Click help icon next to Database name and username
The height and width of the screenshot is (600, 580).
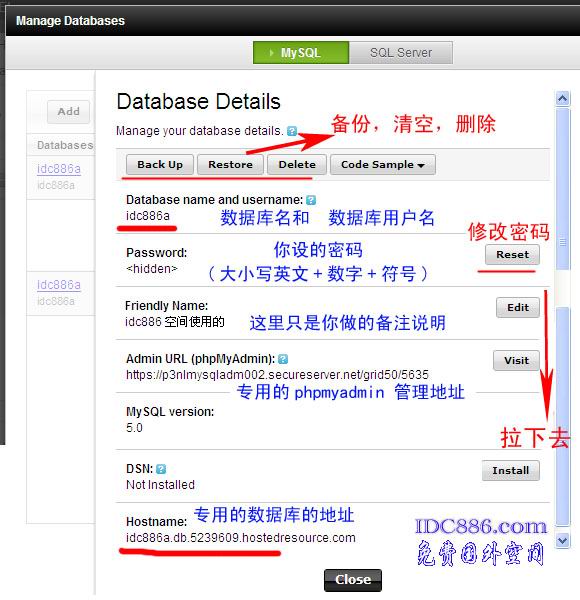click(x=311, y=200)
